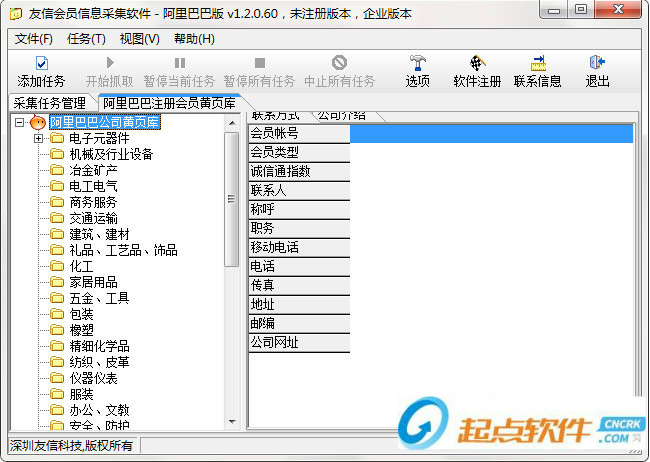Screen dimensions: 650x462
Task: Open the 帮助(H) menu
Action: [x=194, y=39]
